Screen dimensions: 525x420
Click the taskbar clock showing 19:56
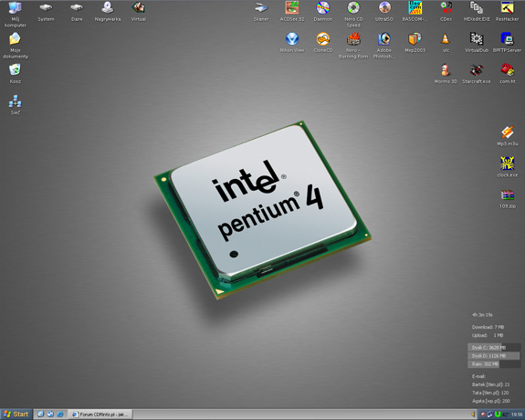(517, 415)
